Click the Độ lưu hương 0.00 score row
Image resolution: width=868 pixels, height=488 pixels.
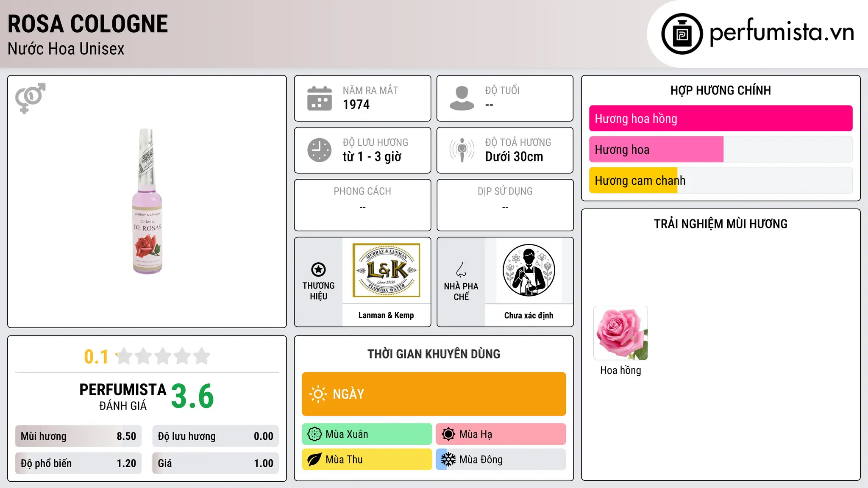point(215,436)
